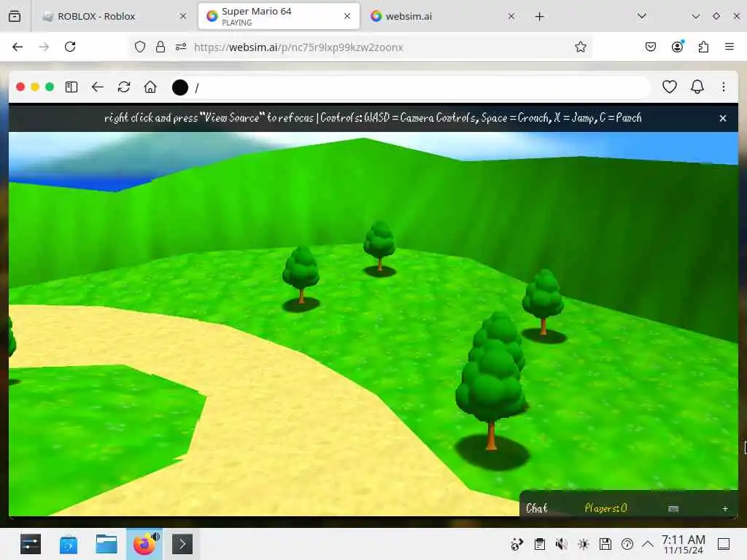
Task: Open the terminal from taskbar
Action: click(x=182, y=544)
